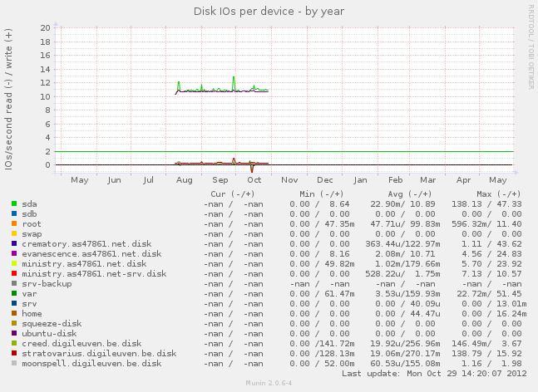
Task: Click the gray srv-backup legend swatch
Action: pos(14,283)
